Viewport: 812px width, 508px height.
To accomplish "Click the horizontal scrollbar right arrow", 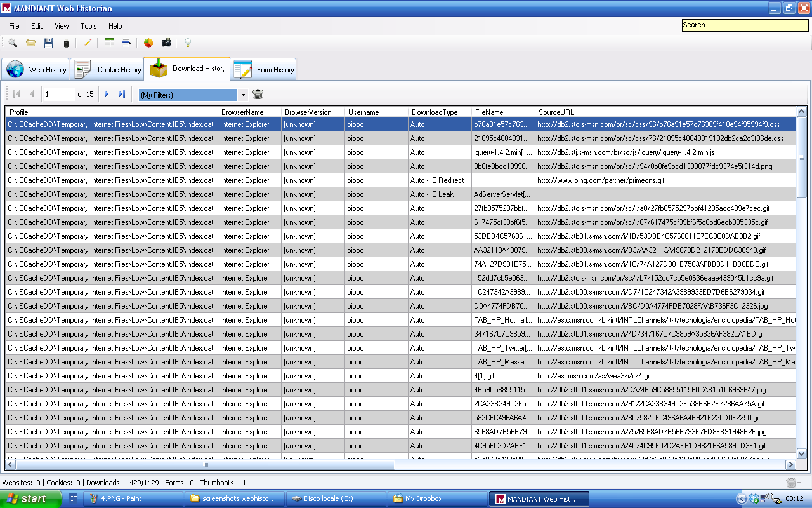I will coord(790,465).
